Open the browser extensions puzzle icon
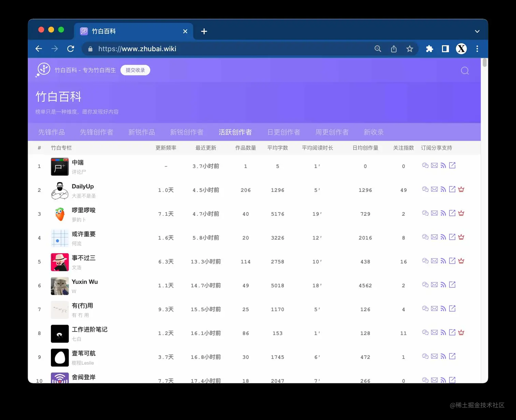The width and height of the screenshot is (516, 420). [429, 49]
